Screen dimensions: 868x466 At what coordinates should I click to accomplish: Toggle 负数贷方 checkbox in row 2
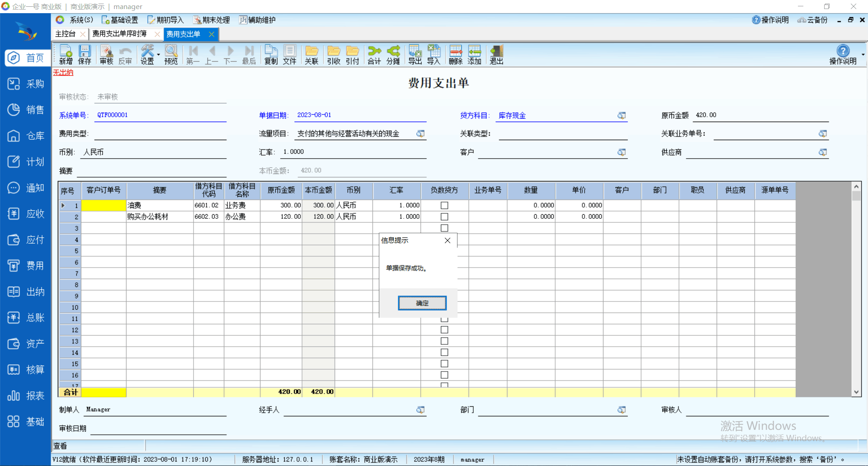tap(444, 217)
